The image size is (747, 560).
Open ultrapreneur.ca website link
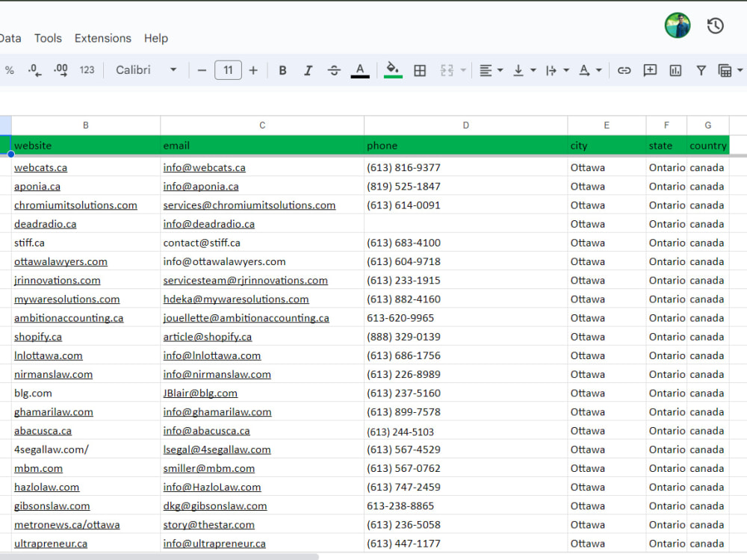point(51,544)
